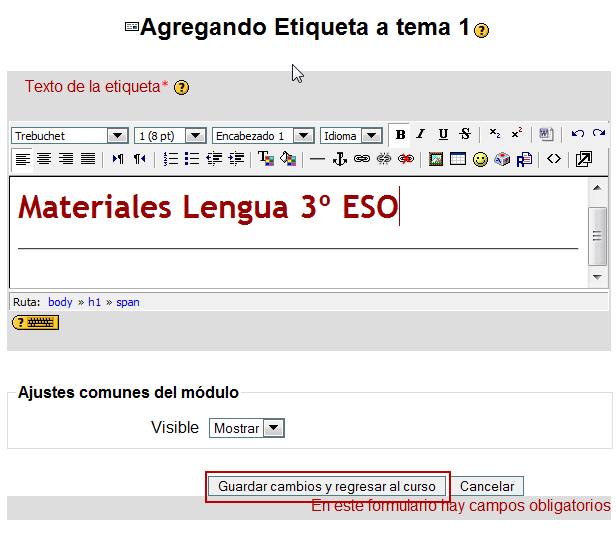The image size is (616, 534).
Task: Toggle underline text formatting
Action: click(x=443, y=135)
